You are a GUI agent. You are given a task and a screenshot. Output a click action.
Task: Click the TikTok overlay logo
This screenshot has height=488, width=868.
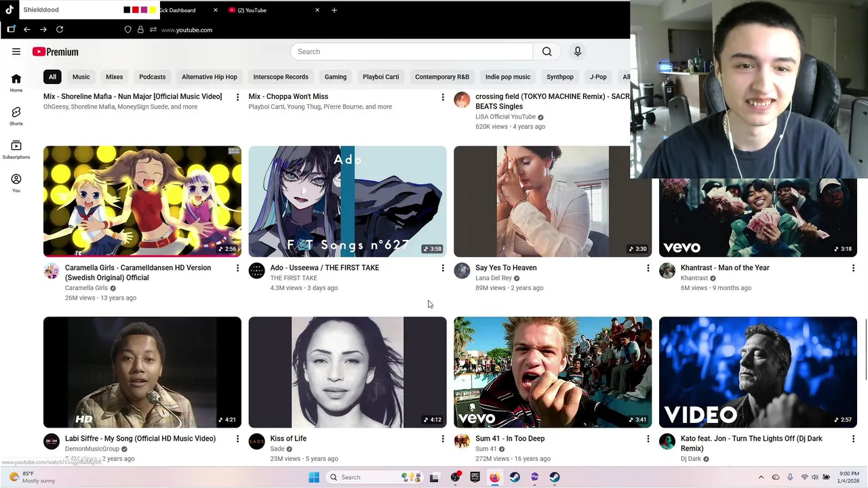pos(9,9)
